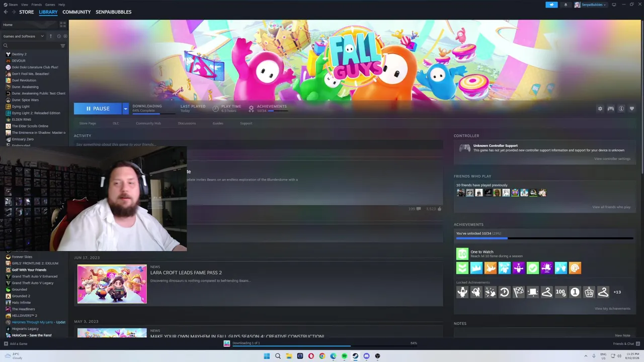The height and width of the screenshot is (362, 644).
Task: Open the Discussions link
Action: click(187, 123)
